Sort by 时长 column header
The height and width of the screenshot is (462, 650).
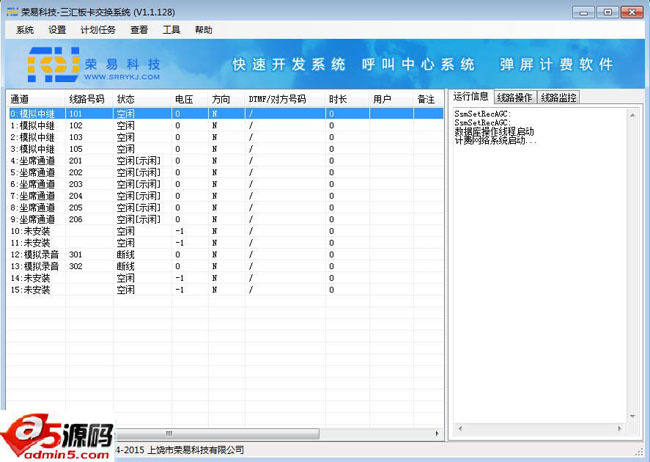pyautogui.click(x=347, y=99)
